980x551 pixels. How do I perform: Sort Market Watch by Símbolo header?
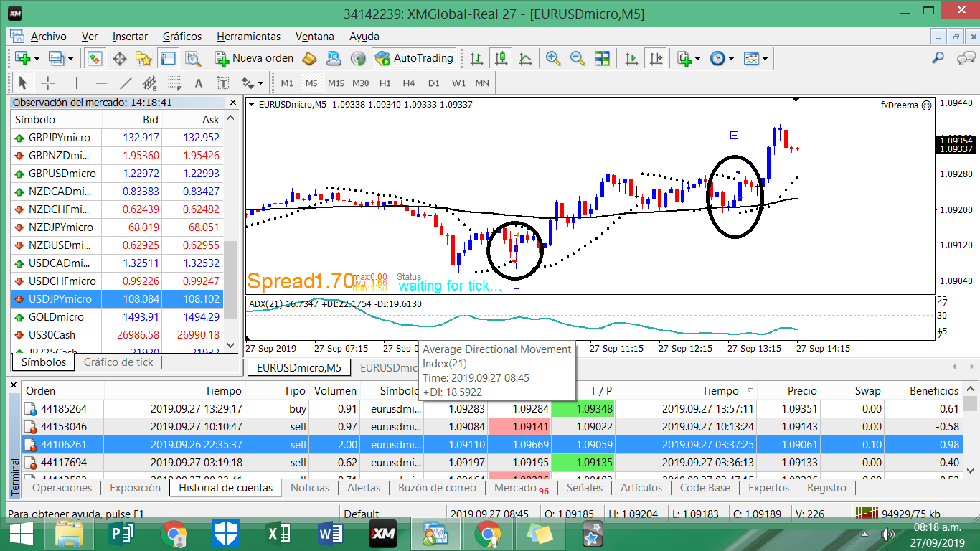tap(57, 120)
